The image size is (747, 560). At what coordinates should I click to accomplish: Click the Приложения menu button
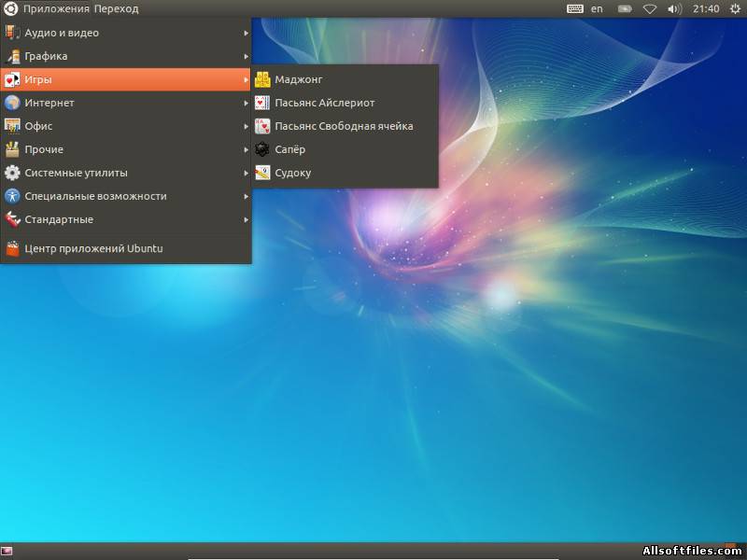pos(56,8)
